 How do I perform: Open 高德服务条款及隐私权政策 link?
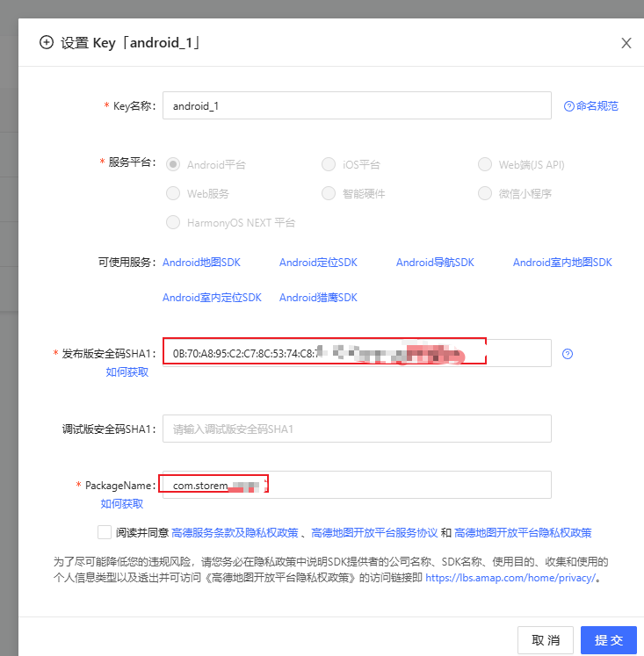pos(235,532)
